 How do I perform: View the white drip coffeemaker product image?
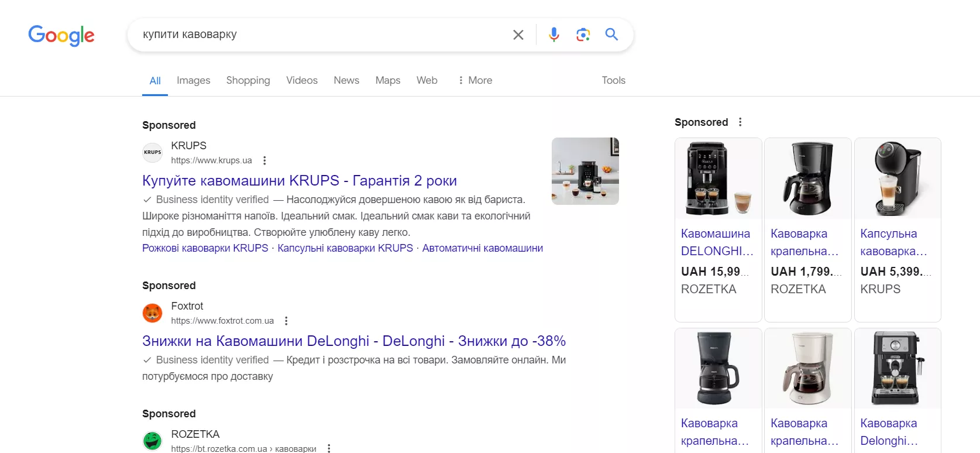click(x=808, y=369)
